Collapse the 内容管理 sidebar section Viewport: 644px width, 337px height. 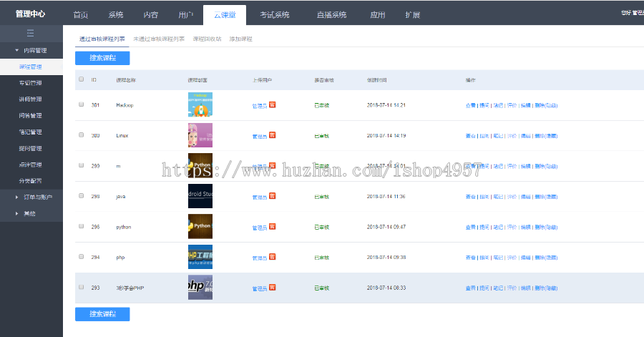pos(30,50)
